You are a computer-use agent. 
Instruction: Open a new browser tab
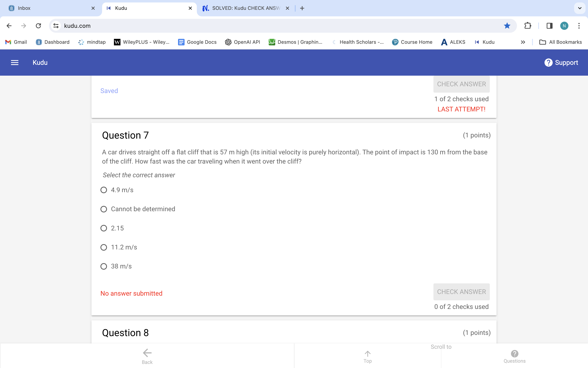[x=302, y=8]
